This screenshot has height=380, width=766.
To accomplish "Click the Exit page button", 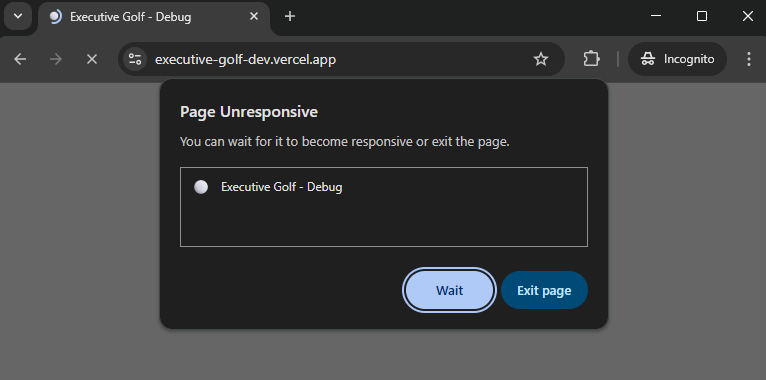I will (x=544, y=290).
